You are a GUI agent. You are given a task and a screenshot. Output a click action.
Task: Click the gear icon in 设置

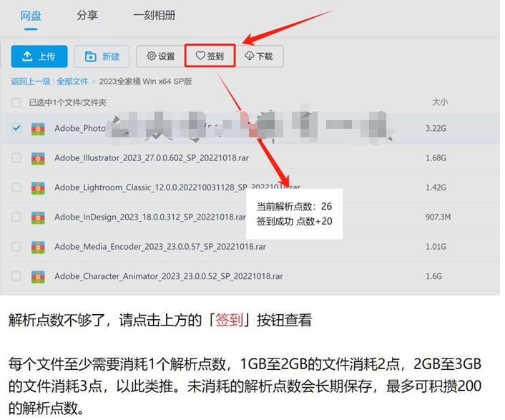click(152, 56)
